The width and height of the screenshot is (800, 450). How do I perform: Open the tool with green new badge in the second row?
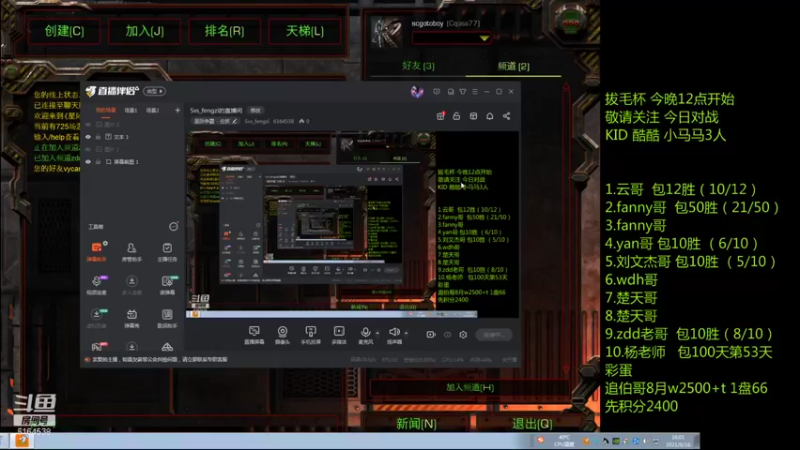coord(167,285)
